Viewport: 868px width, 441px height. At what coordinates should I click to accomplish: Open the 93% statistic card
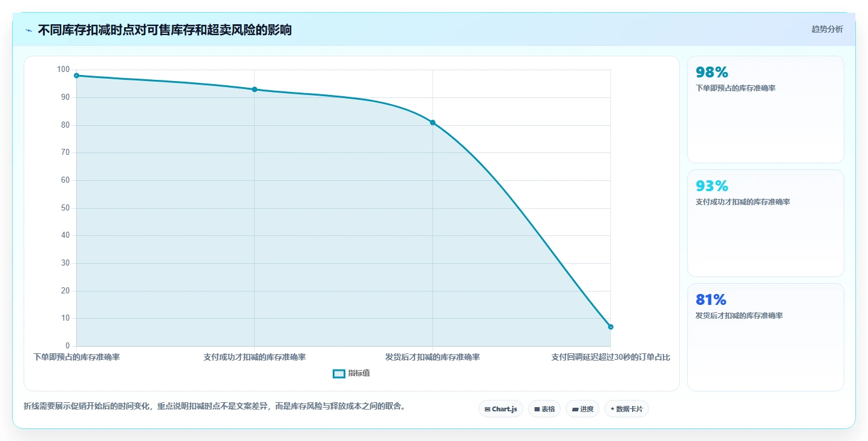[x=765, y=223]
